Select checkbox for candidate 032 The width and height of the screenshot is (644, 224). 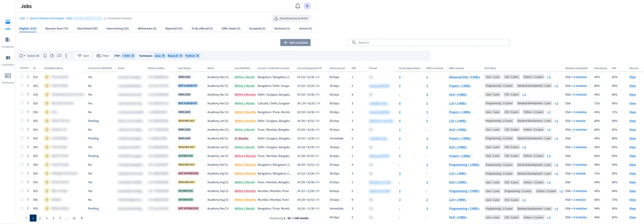point(22,103)
